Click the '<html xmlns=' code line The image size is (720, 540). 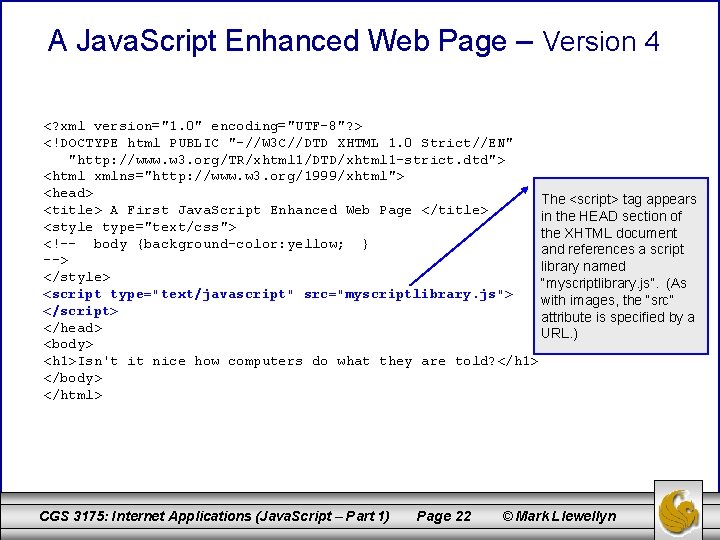pyautogui.click(x=224, y=176)
